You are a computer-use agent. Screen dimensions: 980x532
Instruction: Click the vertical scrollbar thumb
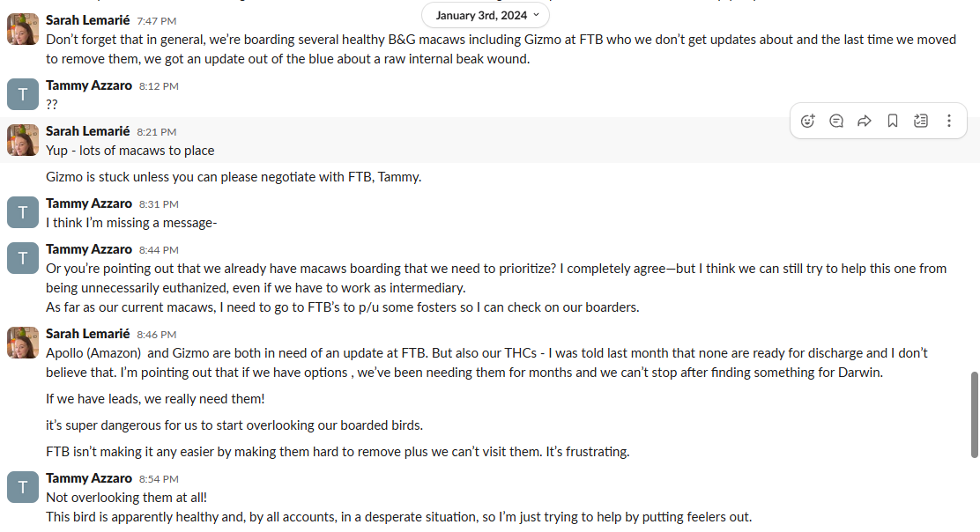(974, 414)
